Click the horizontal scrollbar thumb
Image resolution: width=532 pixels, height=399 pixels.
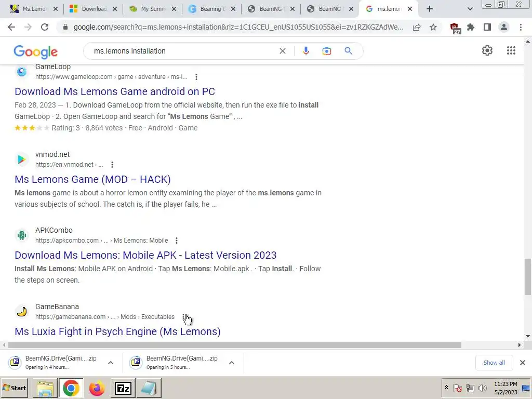[234, 345]
